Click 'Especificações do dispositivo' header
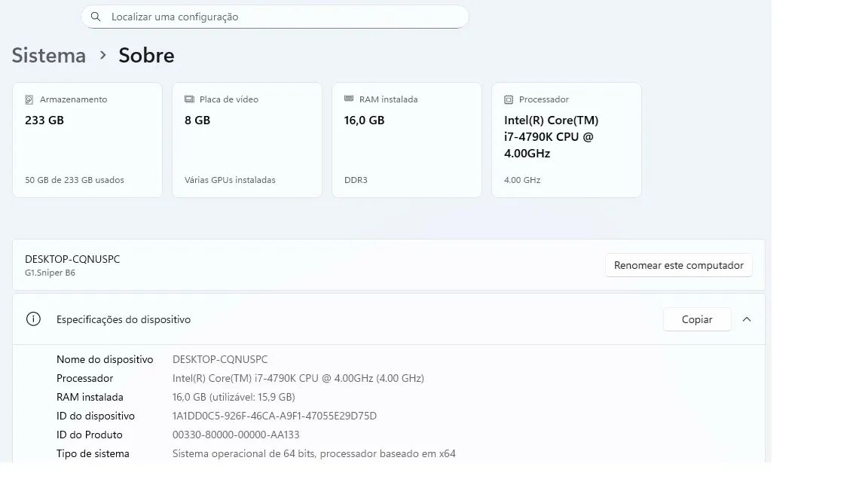Screen dimensions: 868x488 (x=124, y=319)
